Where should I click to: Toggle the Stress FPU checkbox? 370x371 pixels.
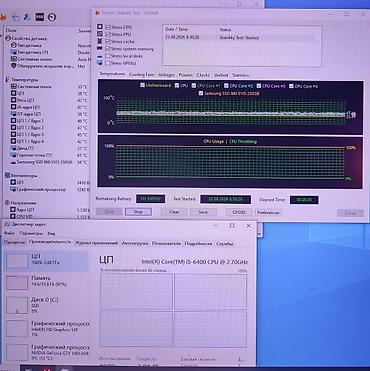click(x=108, y=34)
